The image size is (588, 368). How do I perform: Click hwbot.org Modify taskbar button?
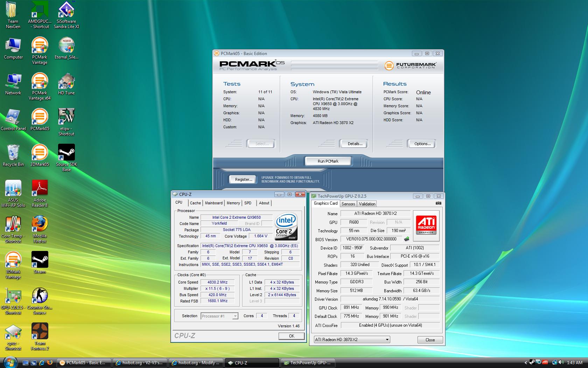(x=196, y=363)
